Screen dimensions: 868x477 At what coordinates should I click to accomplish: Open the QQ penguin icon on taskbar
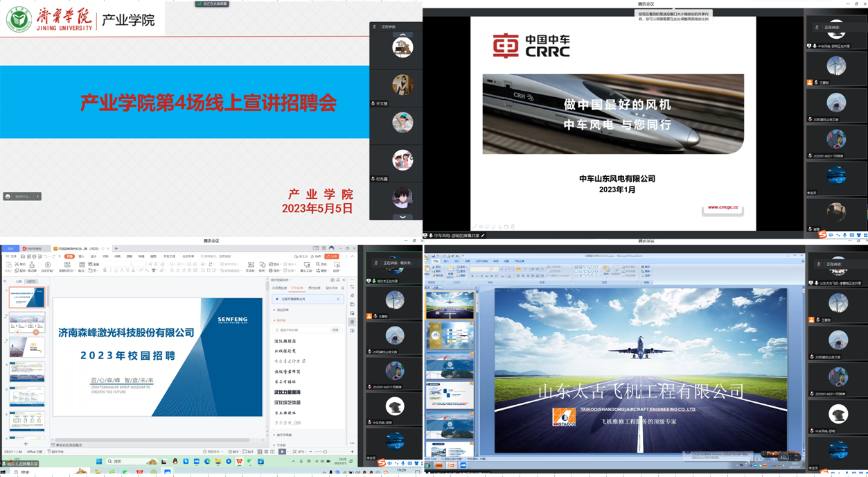coord(175,461)
